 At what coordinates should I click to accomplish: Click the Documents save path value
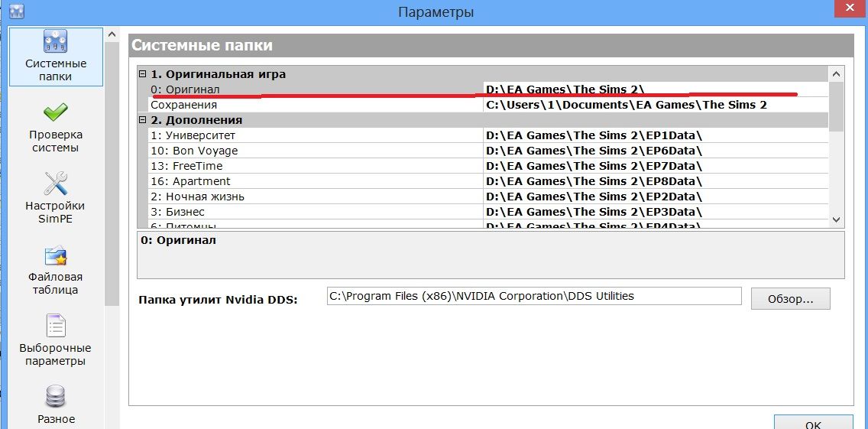click(627, 105)
